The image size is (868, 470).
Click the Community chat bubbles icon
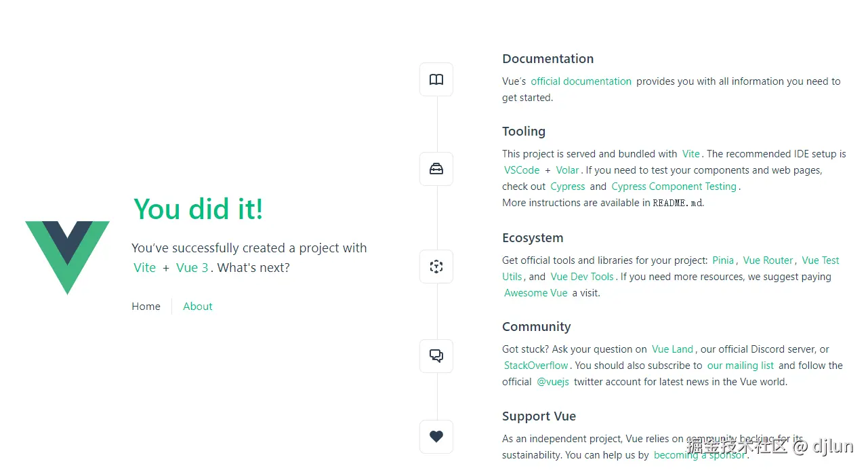pos(436,356)
